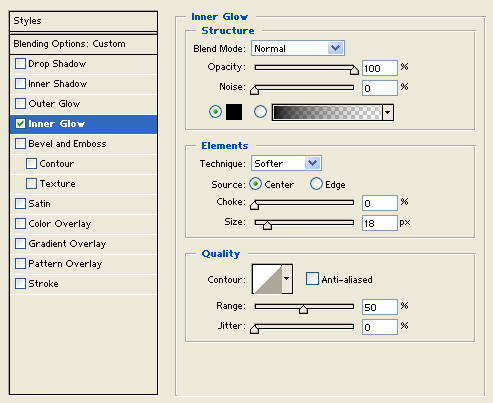Expand the Contour preset arrow

[x=287, y=279]
